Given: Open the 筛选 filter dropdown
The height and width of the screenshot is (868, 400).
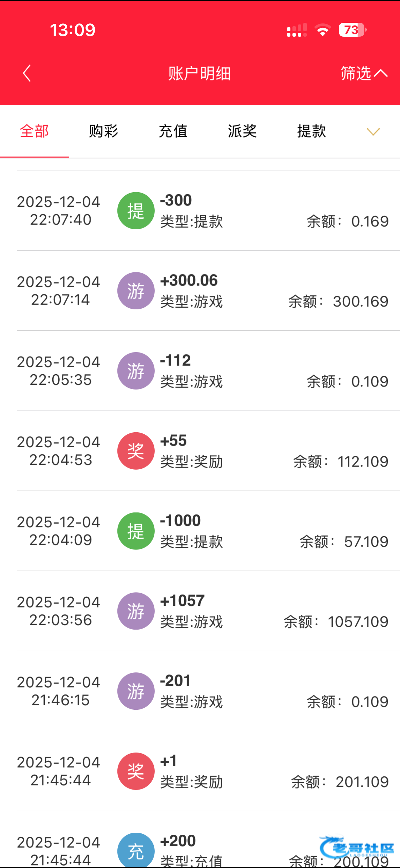Looking at the screenshot, I should tap(364, 73).
